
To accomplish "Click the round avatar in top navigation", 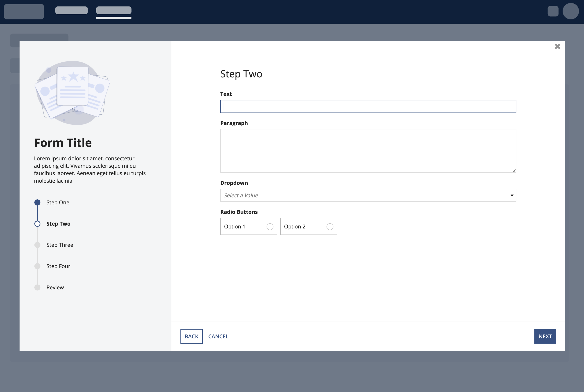I will coord(571,11).
